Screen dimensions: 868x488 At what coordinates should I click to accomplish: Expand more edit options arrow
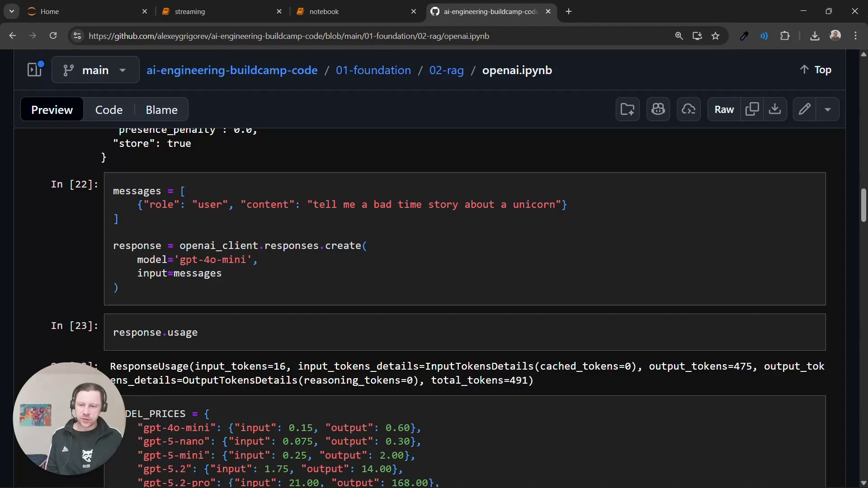[828, 109]
